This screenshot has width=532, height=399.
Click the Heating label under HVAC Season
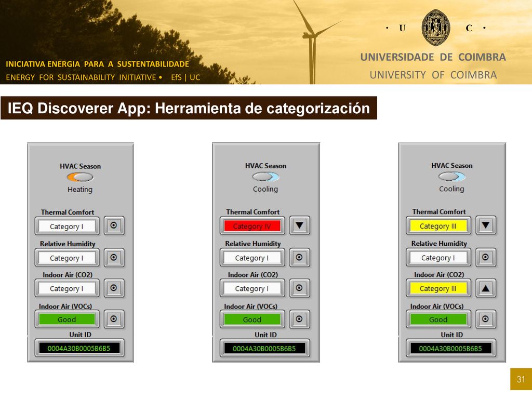click(79, 189)
